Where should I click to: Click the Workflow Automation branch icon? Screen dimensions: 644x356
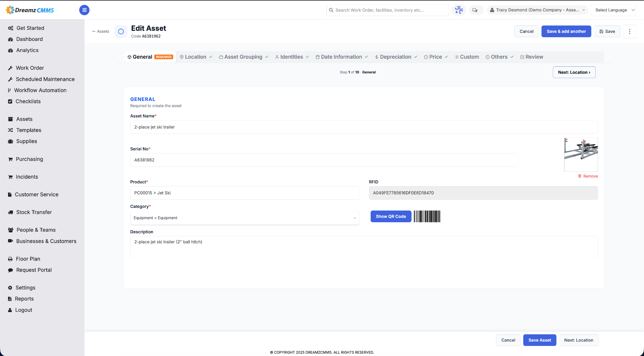pos(9,90)
